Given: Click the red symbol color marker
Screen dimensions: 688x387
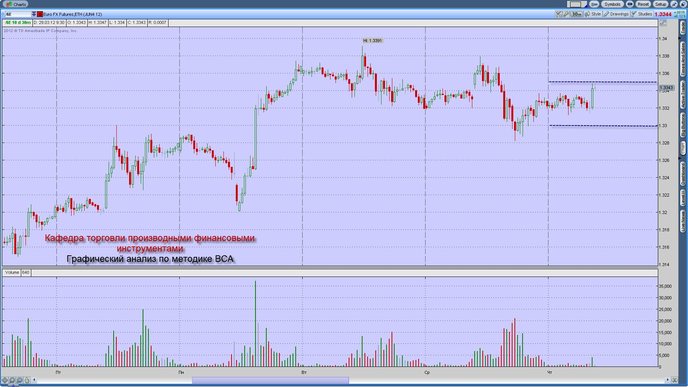Looking at the screenshot, I should point(40,14).
